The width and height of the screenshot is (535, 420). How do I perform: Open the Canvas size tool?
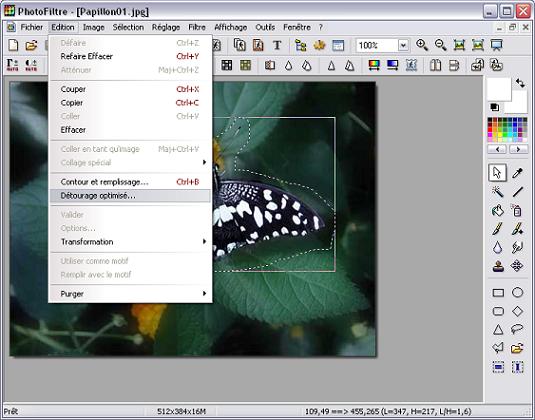pyautogui.click(x=258, y=45)
